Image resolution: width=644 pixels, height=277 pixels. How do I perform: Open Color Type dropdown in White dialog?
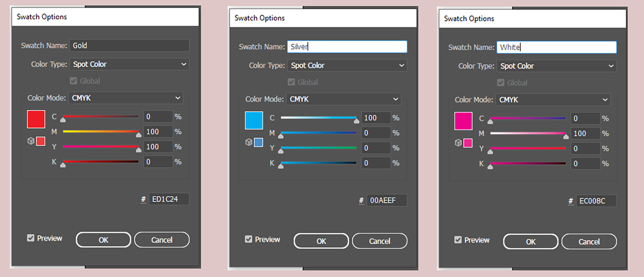556,66
